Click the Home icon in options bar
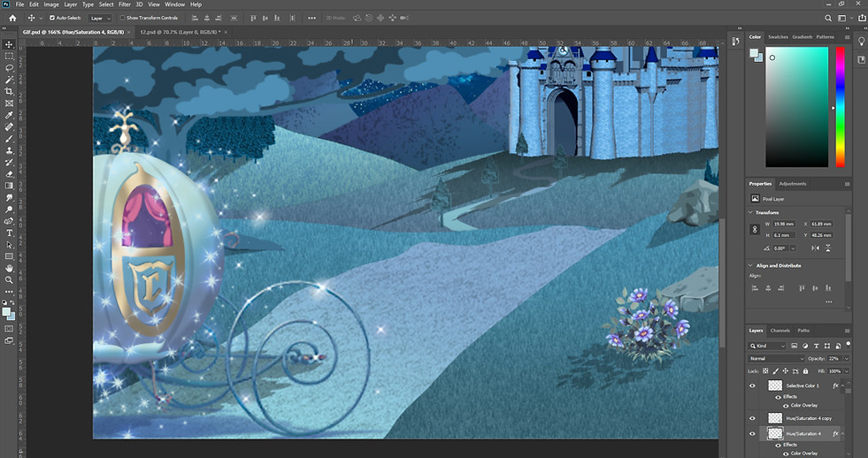This screenshot has width=868, height=458. [12, 18]
